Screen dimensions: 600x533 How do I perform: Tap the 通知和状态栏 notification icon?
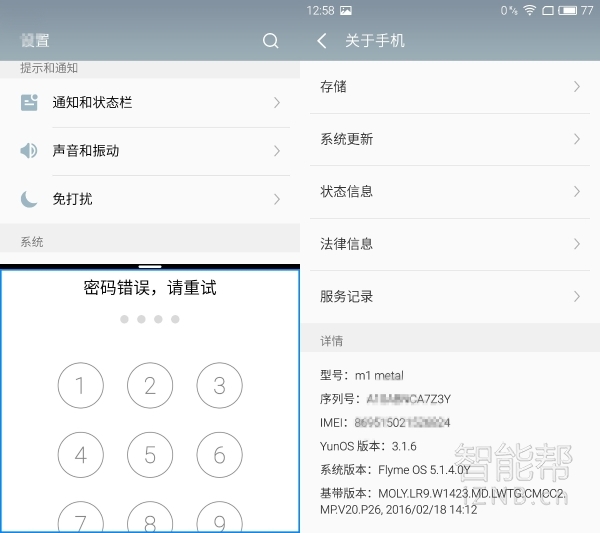tap(29, 102)
